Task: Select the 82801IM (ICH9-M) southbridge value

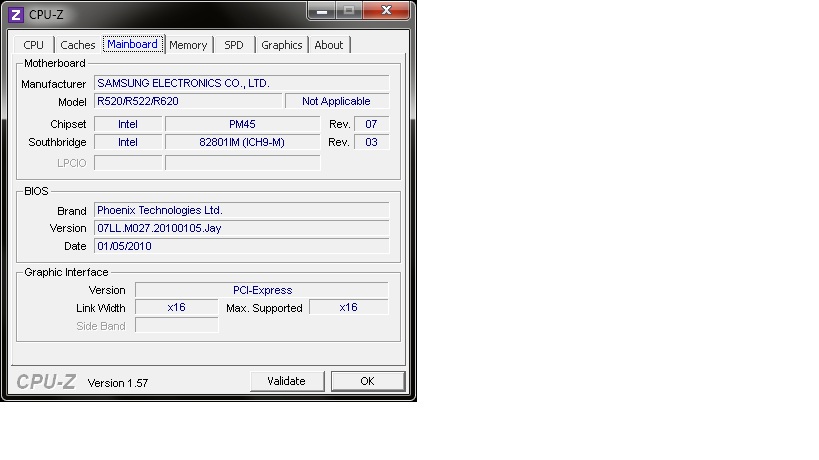Action: 242,142
